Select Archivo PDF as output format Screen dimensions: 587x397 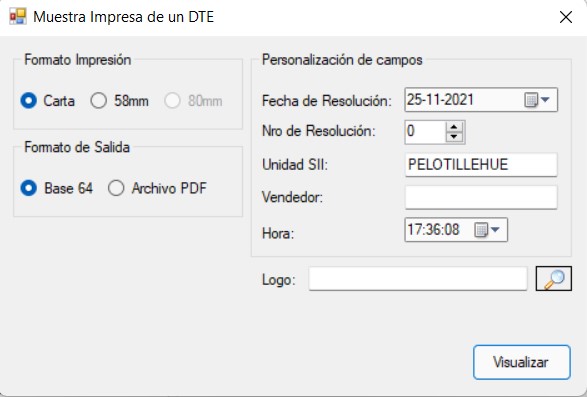(157, 188)
